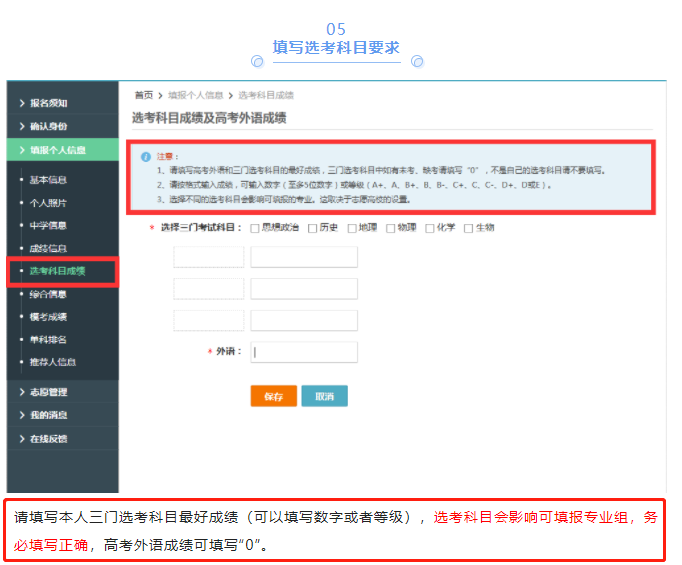Open 选考科目成绩 in the sidebar

tap(57, 271)
